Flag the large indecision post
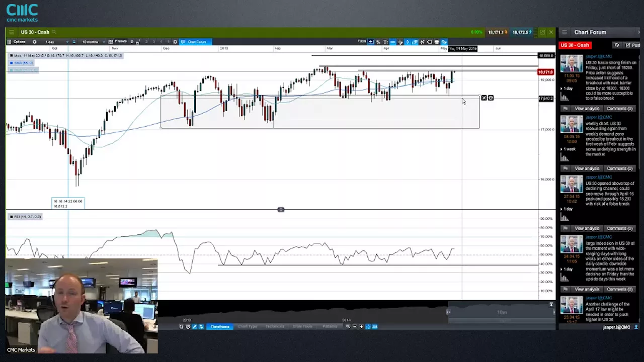This screenshot has height=362, width=644. [x=565, y=289]
